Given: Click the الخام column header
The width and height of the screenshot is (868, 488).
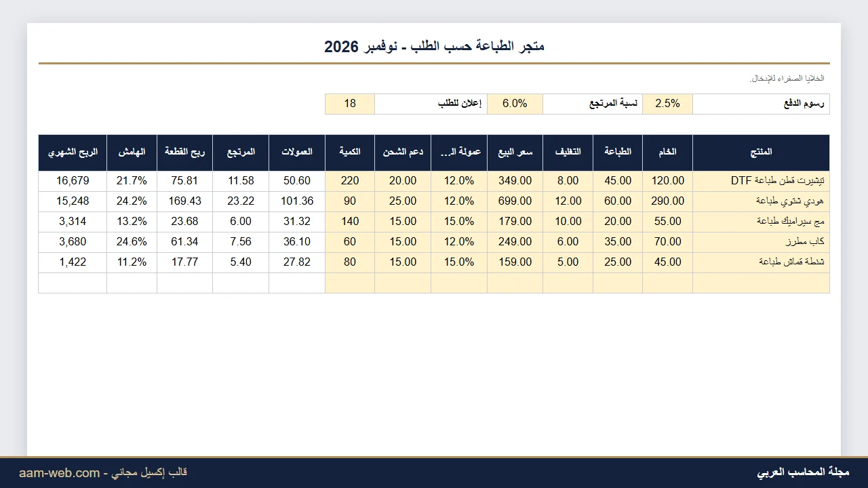Looking at the screenshot, I should point(667,152).
